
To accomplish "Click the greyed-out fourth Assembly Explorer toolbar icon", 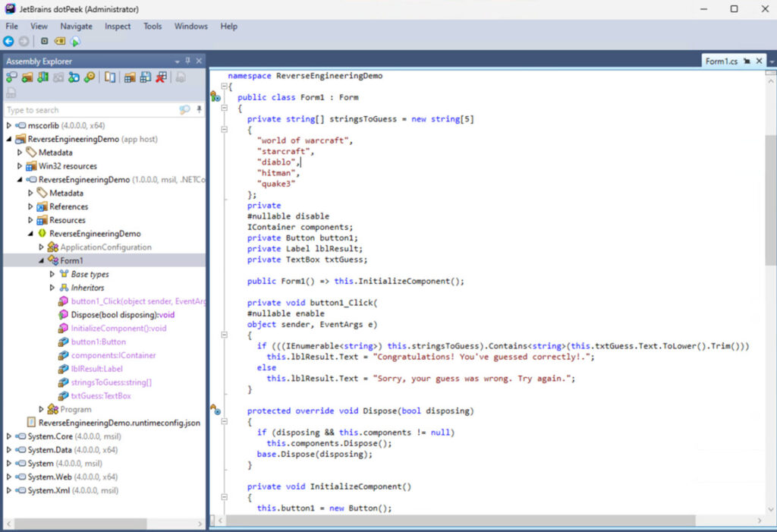I will coord(58,77).
